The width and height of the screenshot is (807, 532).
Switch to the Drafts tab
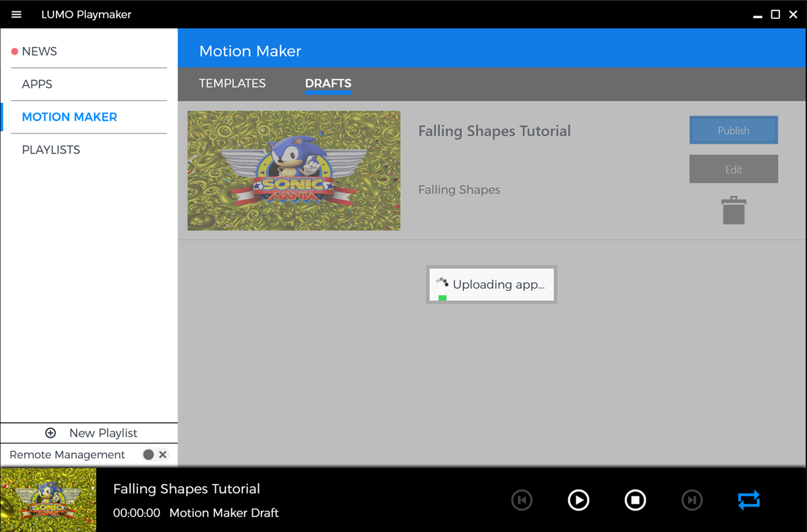pos(328,83)
